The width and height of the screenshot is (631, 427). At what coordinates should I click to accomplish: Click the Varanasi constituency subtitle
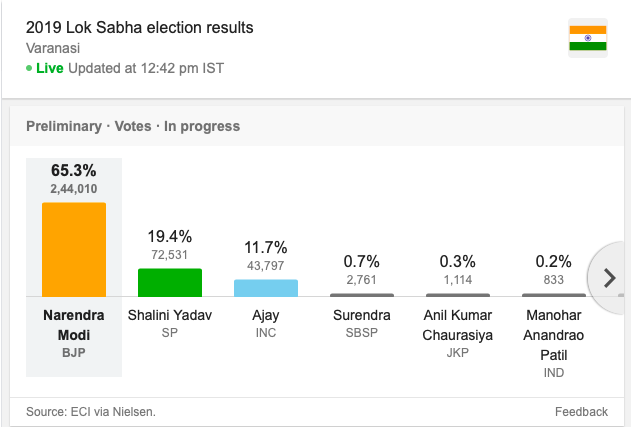tap(53, 48)
